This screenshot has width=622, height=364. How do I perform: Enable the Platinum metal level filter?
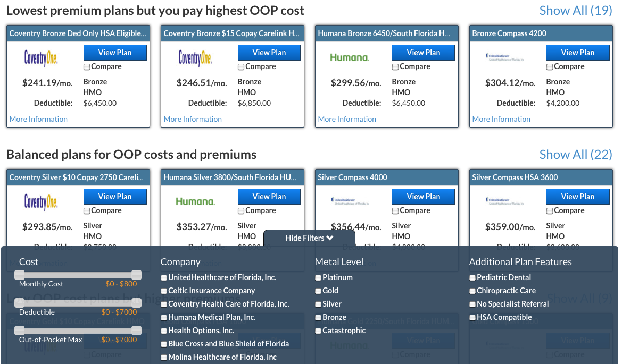click(x=318, y=278)
